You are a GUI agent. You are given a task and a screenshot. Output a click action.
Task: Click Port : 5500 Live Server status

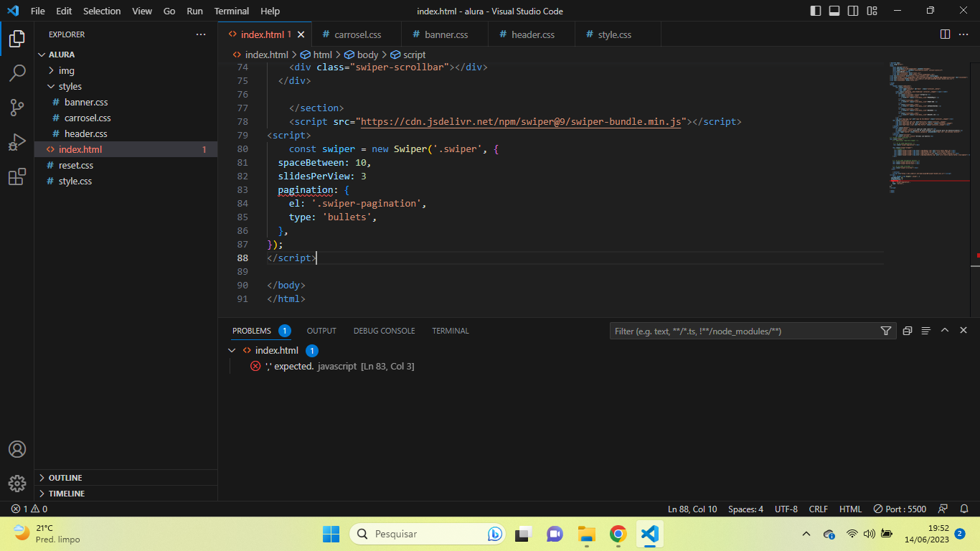pos(900,509)
